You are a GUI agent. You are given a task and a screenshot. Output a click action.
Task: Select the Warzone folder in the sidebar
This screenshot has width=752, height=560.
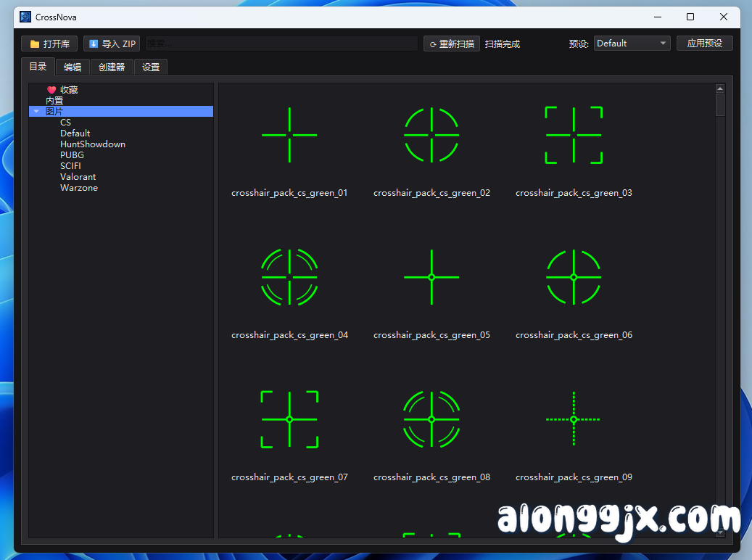tap(79, 187)
